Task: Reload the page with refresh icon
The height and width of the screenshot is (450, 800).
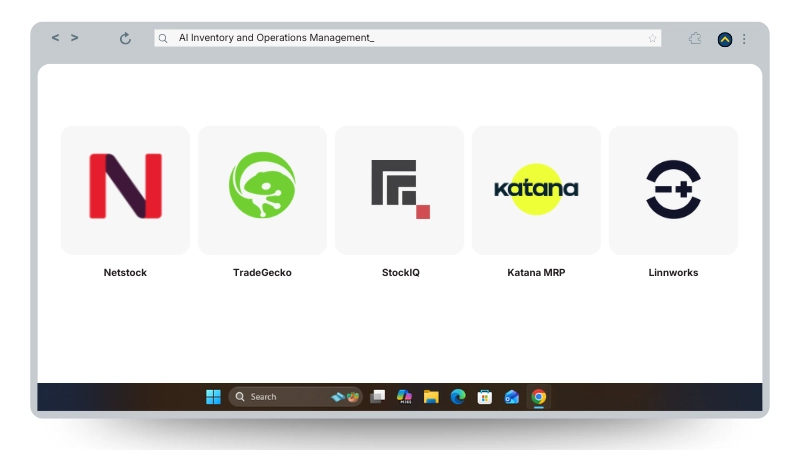Action: [125, 38]
